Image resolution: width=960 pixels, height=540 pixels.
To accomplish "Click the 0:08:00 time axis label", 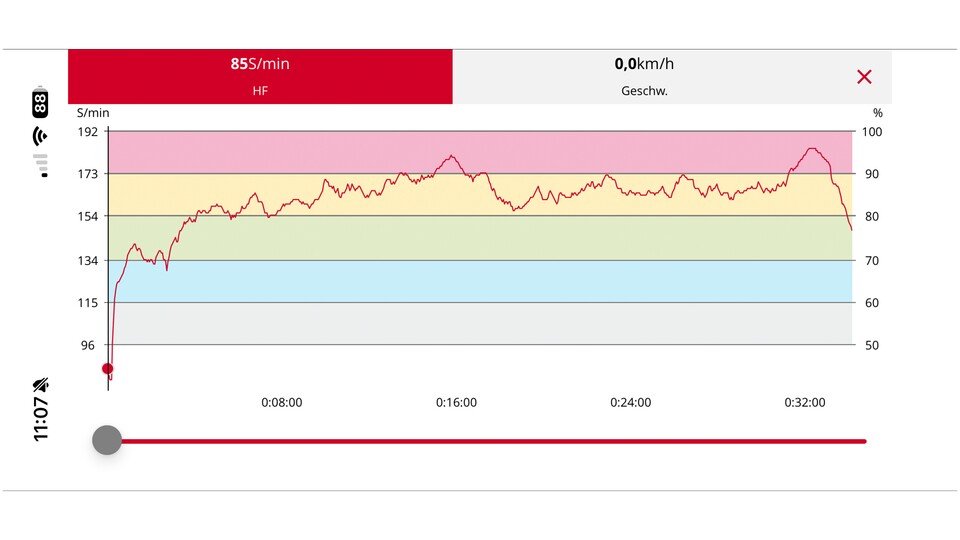I will 282,403.
